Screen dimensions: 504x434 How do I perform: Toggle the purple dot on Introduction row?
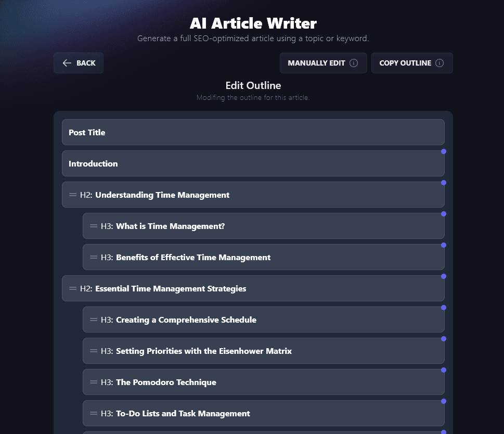(x=444, y=151)
